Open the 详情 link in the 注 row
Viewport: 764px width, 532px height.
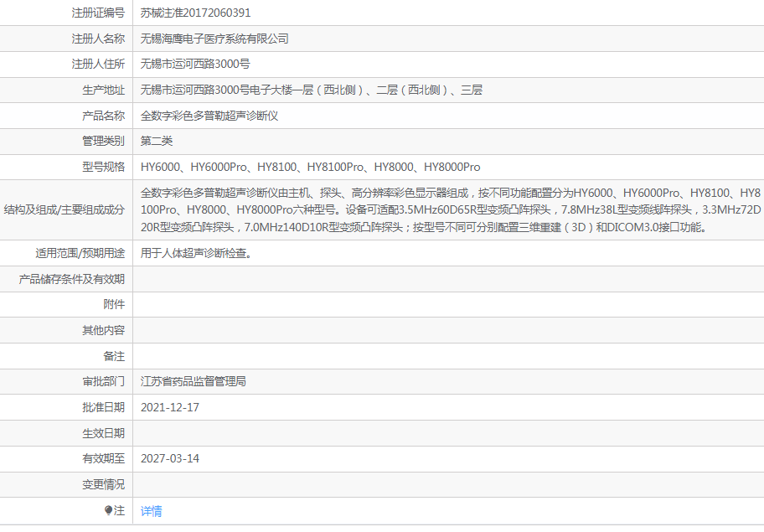[151, 511]
